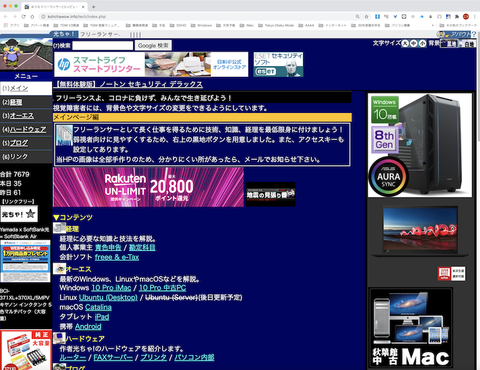Click the SoftBank Air banner in sidebar

pyautogui.click(x=25, y=261)
